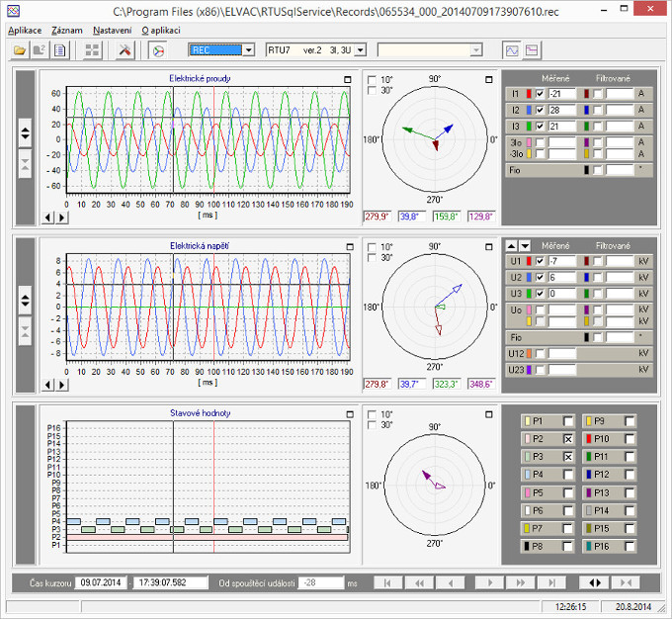Open the Nastavení menu
Screen dimensions: 672x619
[x=113, y=31]
